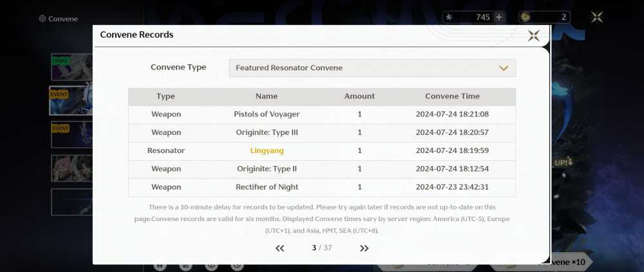Click the Resonator type cell

point(166,150)
